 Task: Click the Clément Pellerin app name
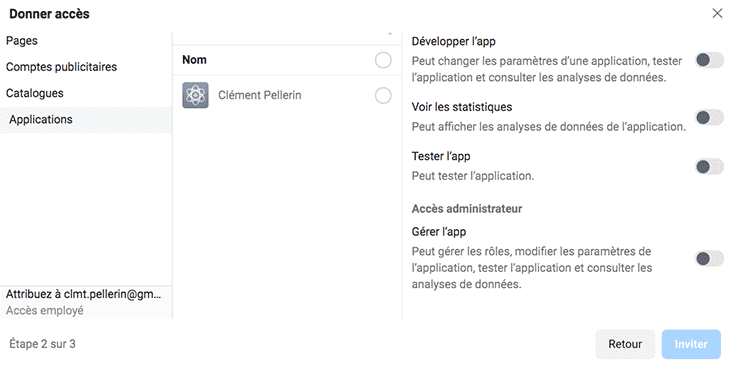[x=260, y=95]
